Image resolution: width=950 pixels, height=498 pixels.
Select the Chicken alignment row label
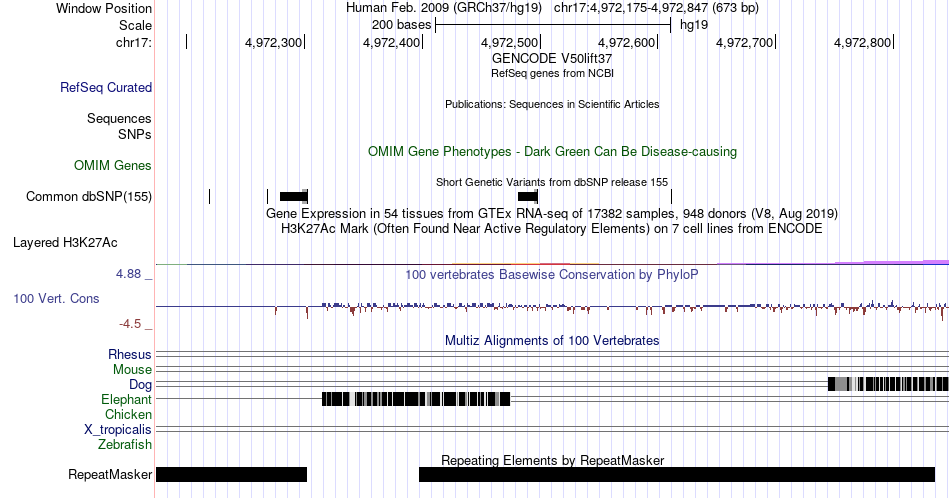[128, 414]
